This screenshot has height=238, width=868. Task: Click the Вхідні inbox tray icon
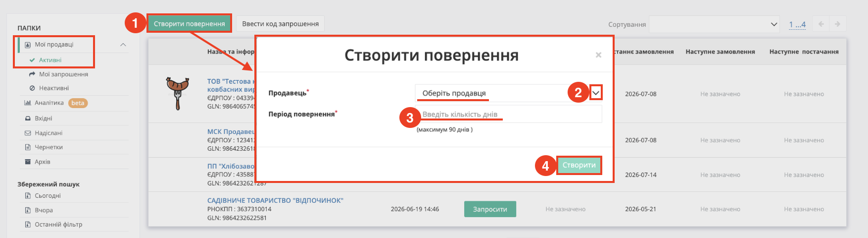[28, 119]
